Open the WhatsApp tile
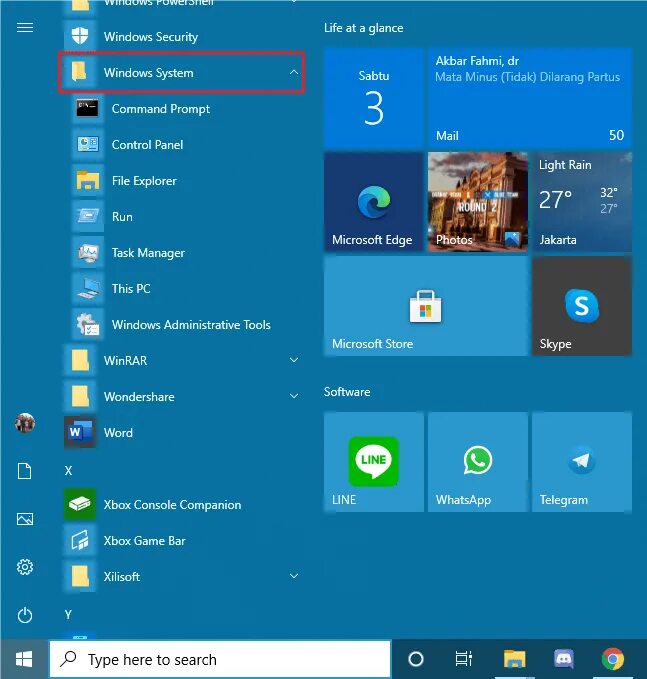Screen dimensions: 647x679 [478, 462]
